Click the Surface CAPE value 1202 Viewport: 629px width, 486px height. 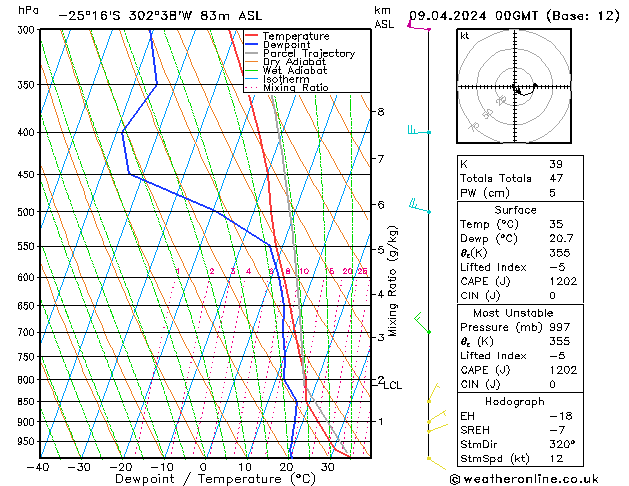pyautogui.click(x=563, y=281)
